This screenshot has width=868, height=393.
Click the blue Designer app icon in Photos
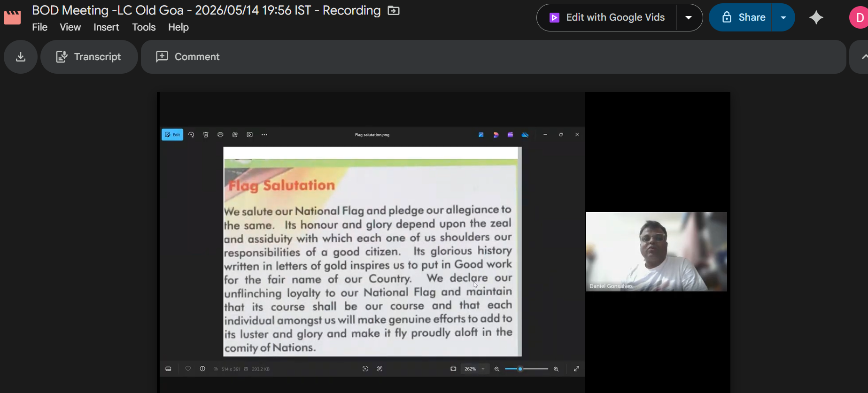(x=481, y=135)
